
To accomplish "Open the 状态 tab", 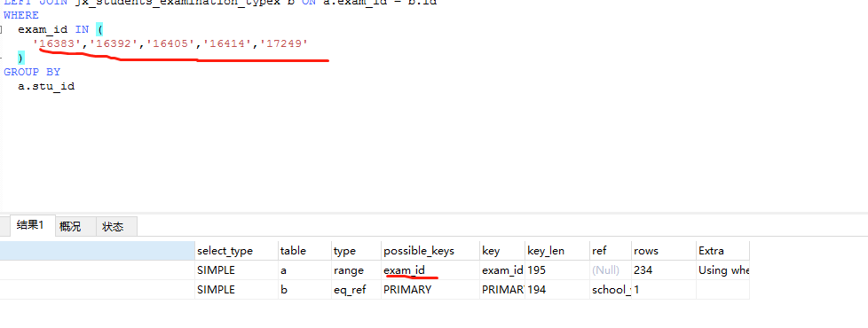I will point(113,226).
